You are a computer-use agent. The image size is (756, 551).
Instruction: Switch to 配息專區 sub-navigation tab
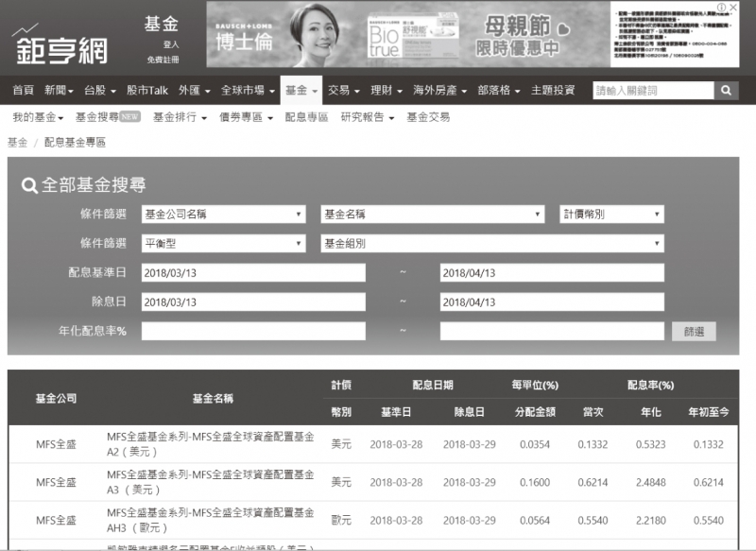(304, 117)
